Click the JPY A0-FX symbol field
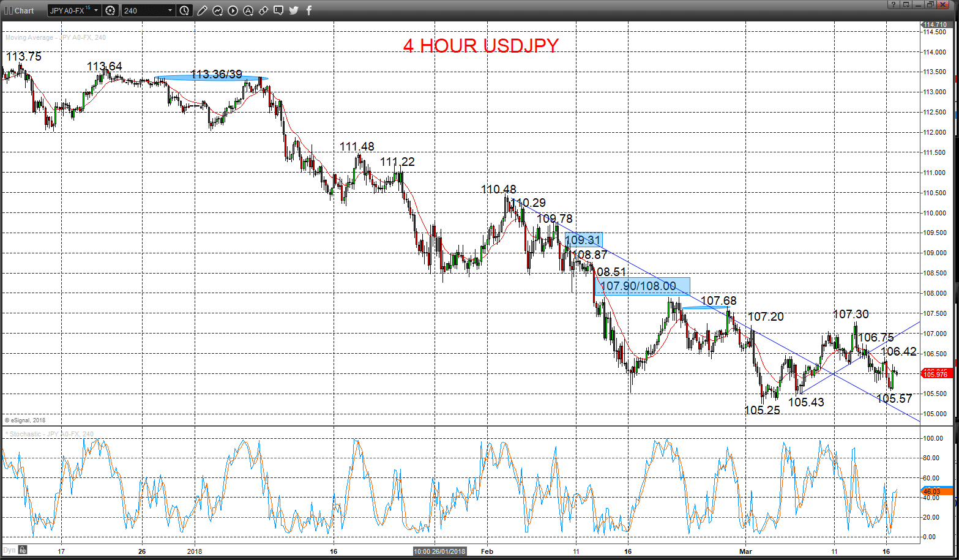The width and height of the screenshot is (959, 560). [70, 10]
